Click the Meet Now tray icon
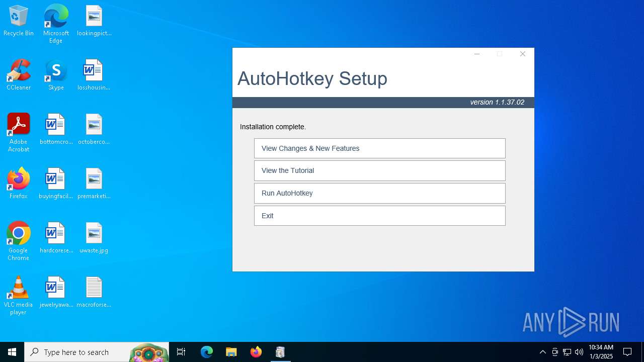The height and width of the screenshot is (362, 644). tap(555, 352)
